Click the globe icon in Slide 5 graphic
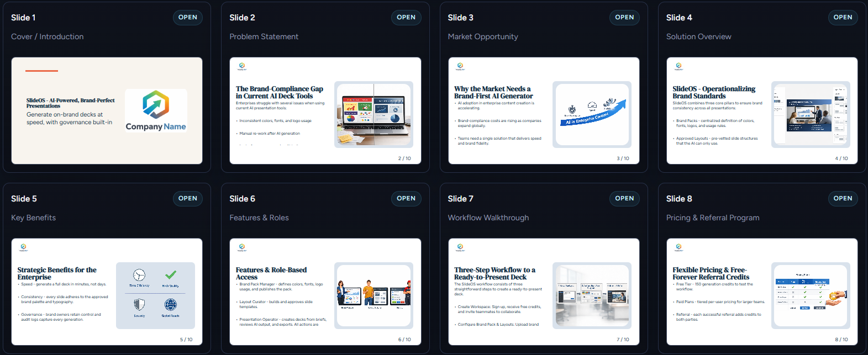This screenshot has height=355, width=868. coord(171,304)
